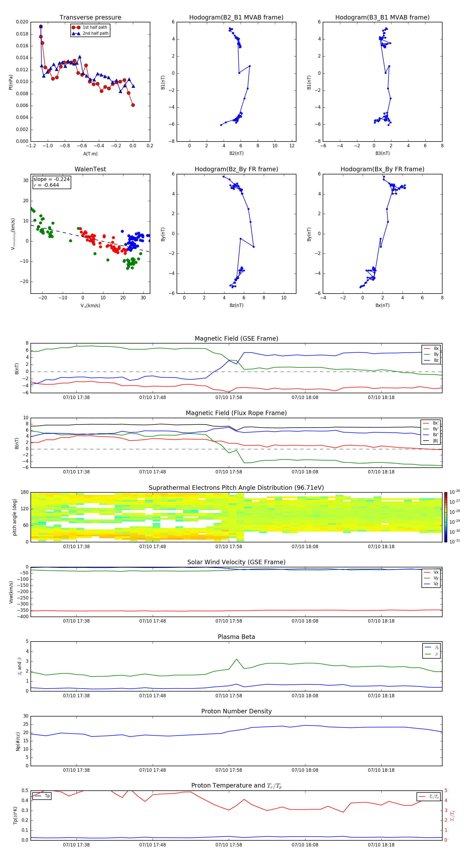Click the "Hodogram(Bz_By FR frame)" title
Viewport: 473px width, 868px height.
pyautogui.click(x=236, y=169)
